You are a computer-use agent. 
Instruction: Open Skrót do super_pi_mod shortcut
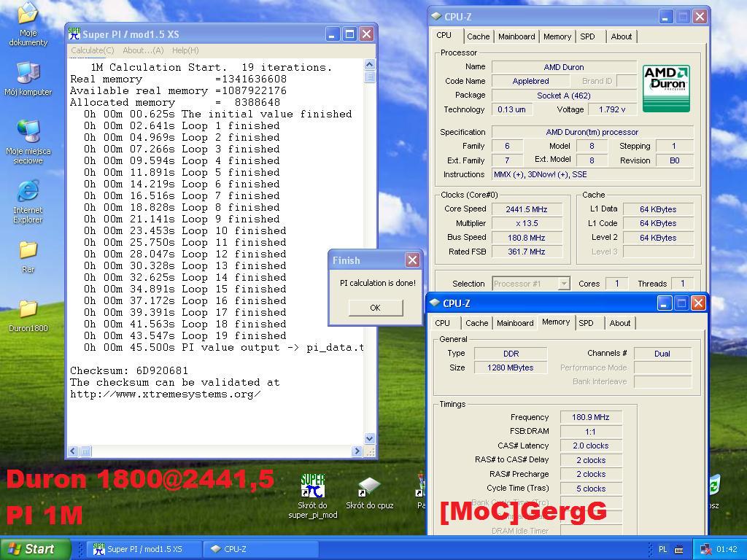pos(312,496)
